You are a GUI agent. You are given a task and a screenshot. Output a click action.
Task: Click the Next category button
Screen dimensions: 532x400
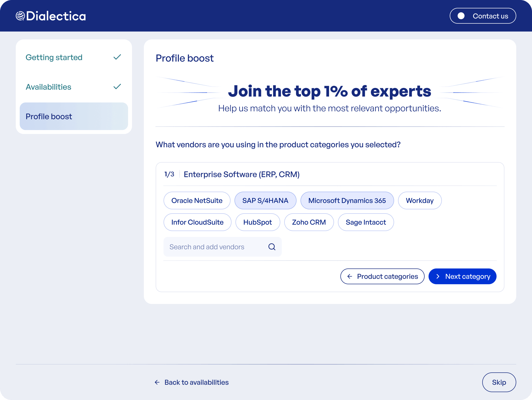(463, 276)
